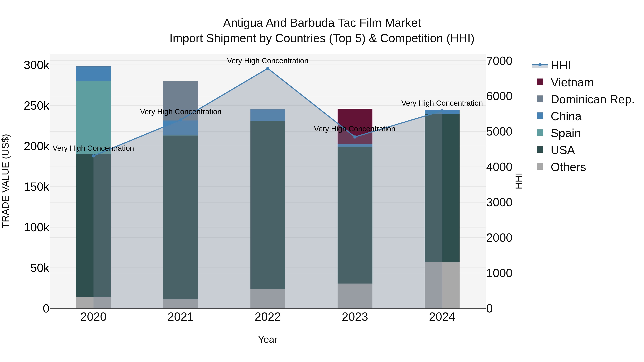Click the Others bar segment in 2023
This screenshot has height=362, width=644.
[355, 296]
